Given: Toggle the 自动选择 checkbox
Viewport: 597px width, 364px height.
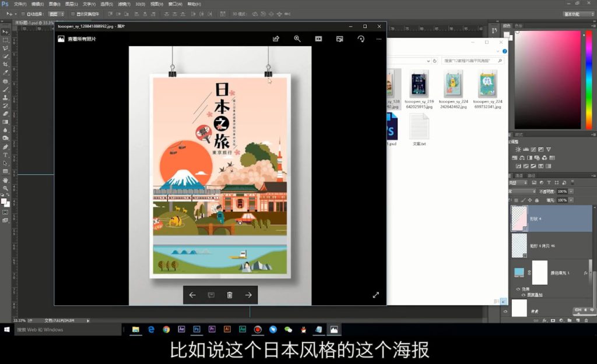Looking at the screenshot, I should 22,13.
